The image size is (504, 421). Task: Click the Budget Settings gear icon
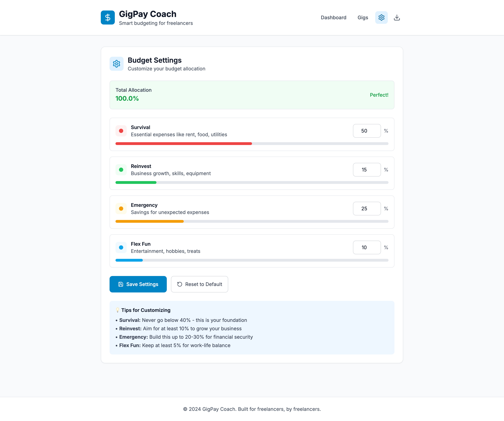click(116, 64)
